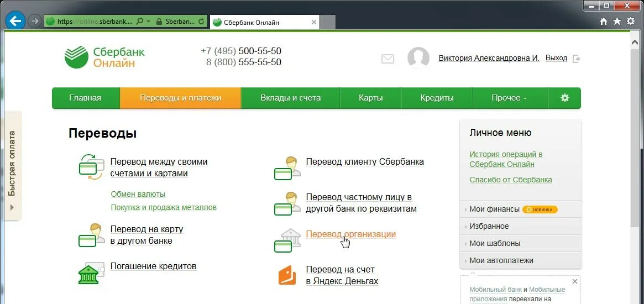
Task: Open Перевод между своими счетами и картами
Action: click(x=159, y=167)
